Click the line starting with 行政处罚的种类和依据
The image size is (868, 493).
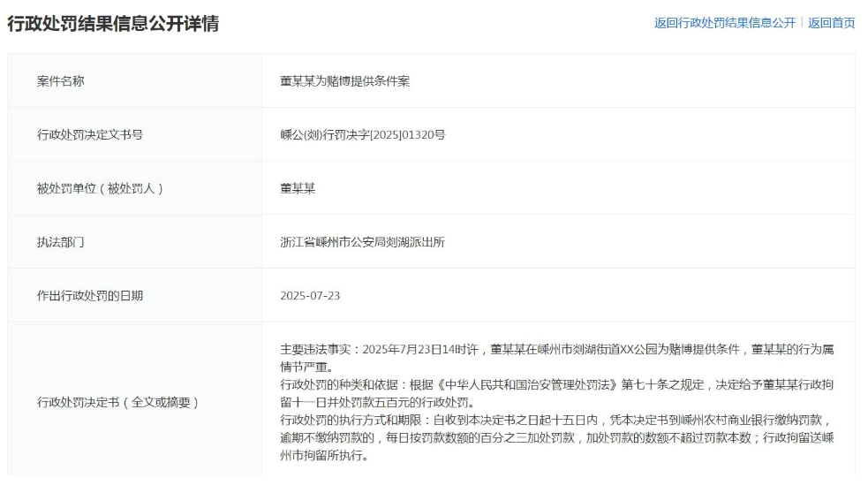pos(556,385)
